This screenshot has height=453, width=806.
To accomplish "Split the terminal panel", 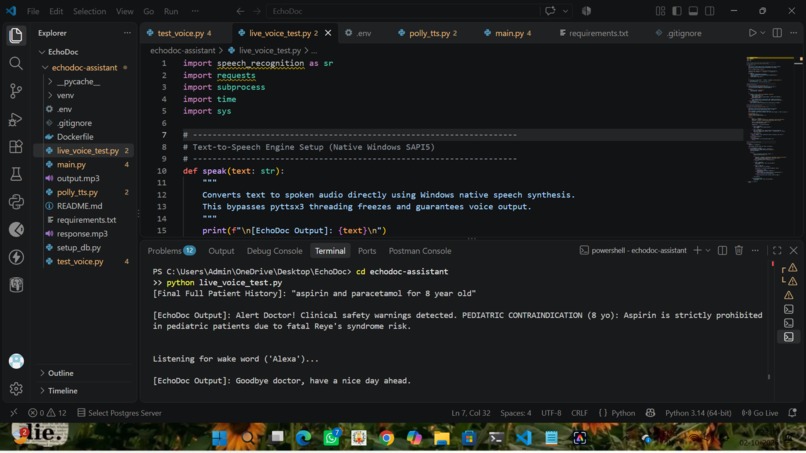I will (722, 250).
